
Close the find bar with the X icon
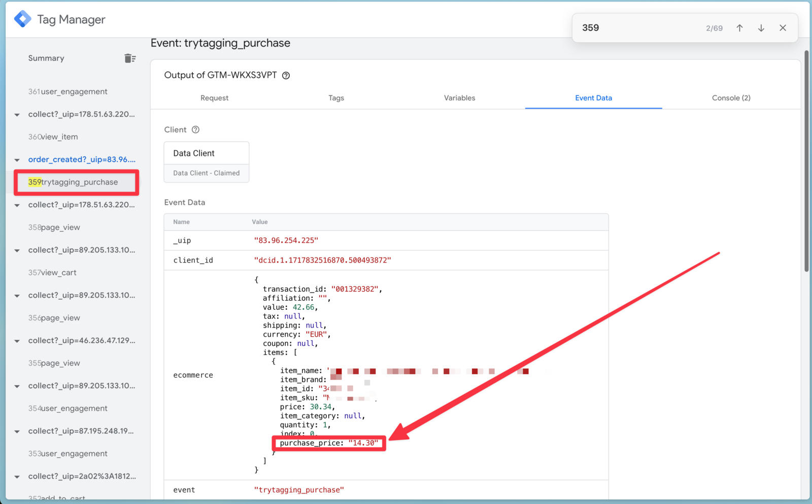783,28
